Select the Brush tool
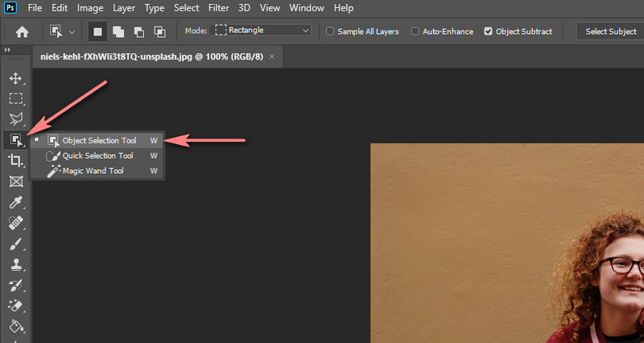Image resolution: width=644 pixels, height=343 pixels. pos(15,243)
